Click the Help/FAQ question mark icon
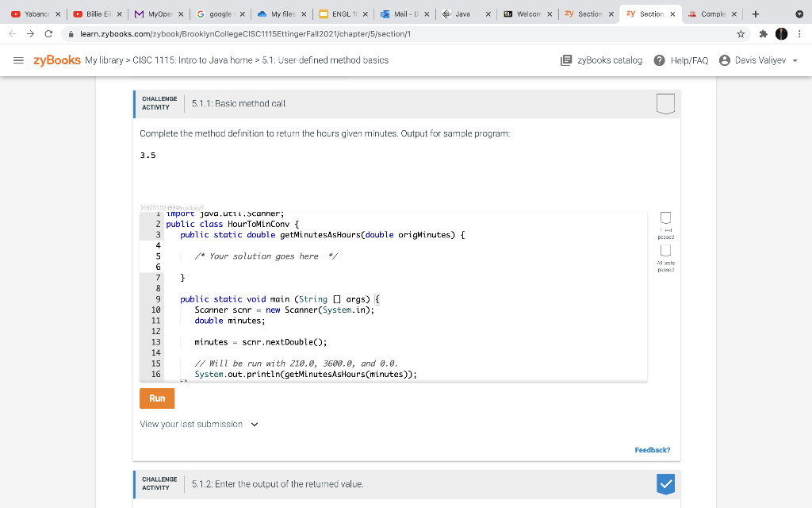This screenshot has width=812, height=508. (x=659, y=60)
